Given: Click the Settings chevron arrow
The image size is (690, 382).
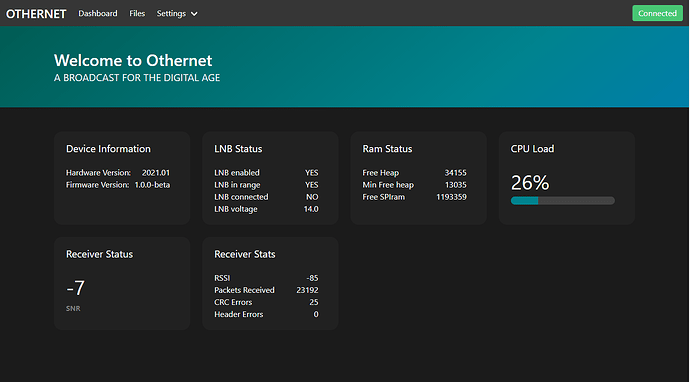Looking at the screenshot, I should [194, 14].
